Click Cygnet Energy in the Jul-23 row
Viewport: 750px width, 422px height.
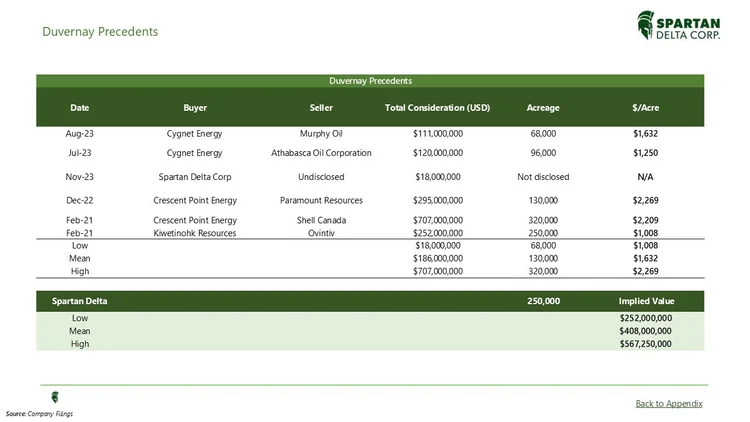pos(194,153)
